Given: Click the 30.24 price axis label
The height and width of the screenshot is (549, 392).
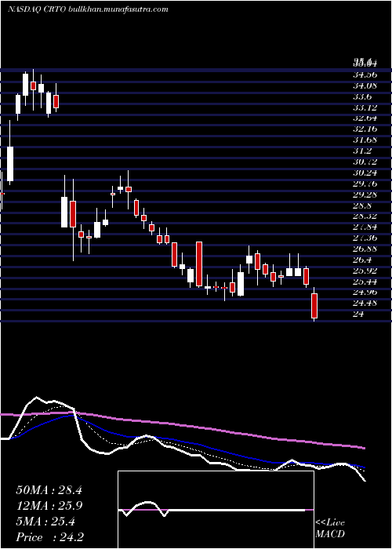Looking at the screenshot, I should tap(365, 173).
